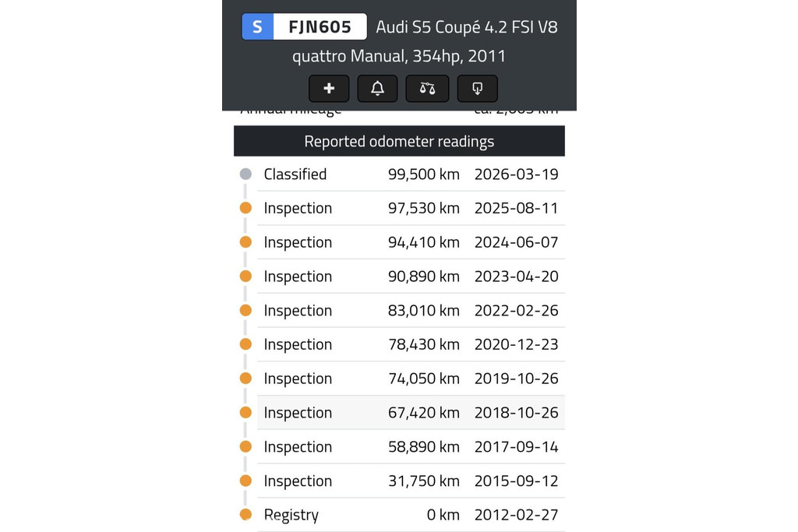
Task: Select the FJN605 license plate
Action: (x=320, y=27)
